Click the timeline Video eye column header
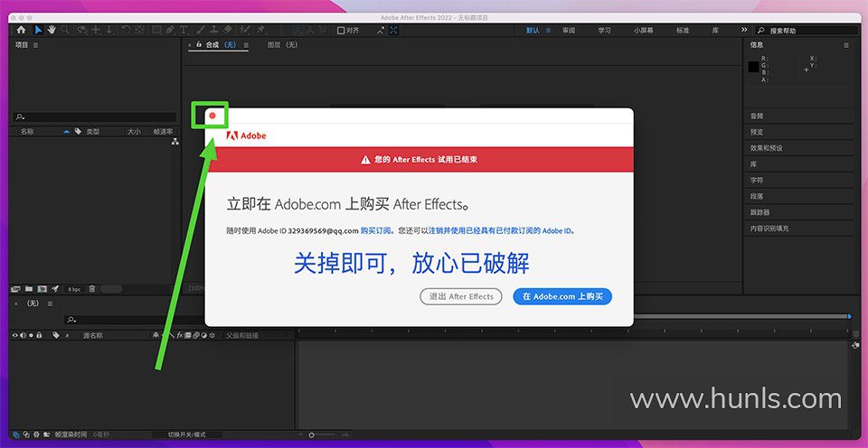 tap(15, 335)
